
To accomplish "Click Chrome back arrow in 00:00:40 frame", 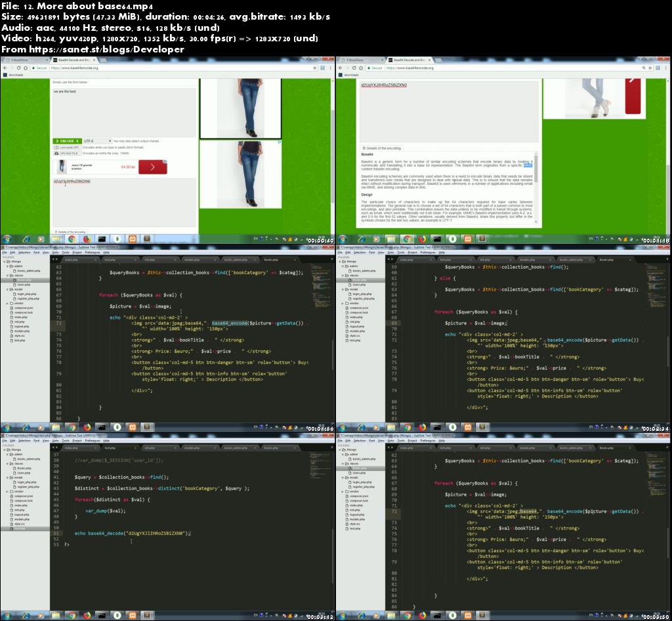I will point(5,68).
